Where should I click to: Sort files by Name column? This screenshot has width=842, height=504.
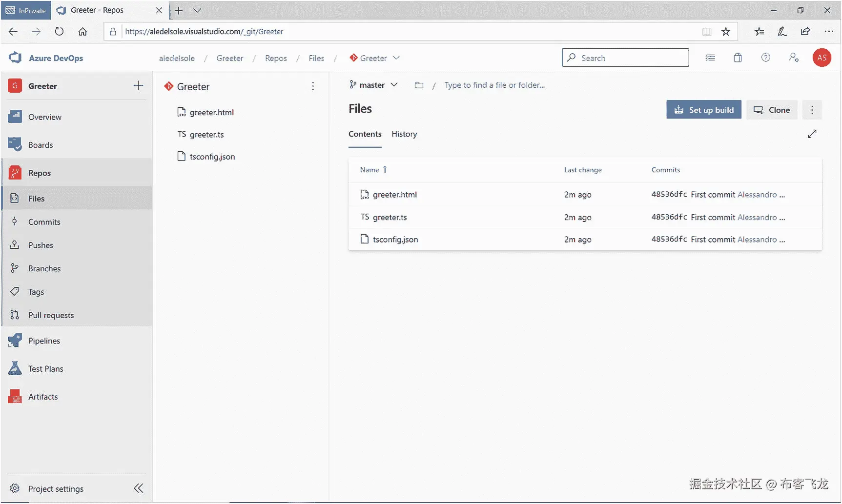point(373,170)
